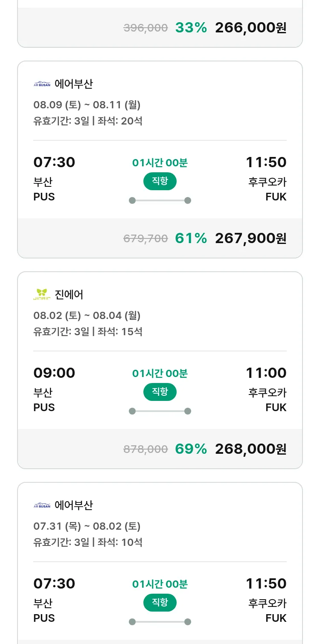This screenshot has height=644, width=320.
Task: Select the 267,900원 fare
Action: click(250, 238)
